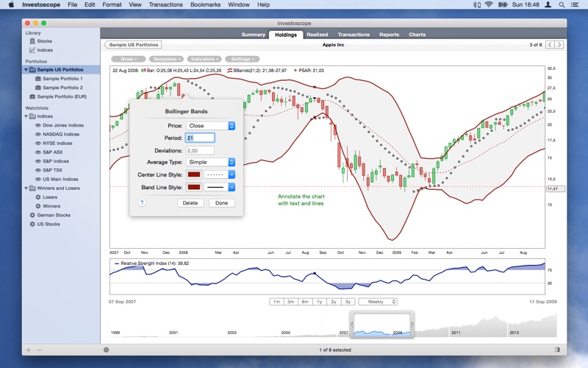Open Notification Center icon
Screen dimensions: 588x368
coord(574,5)
